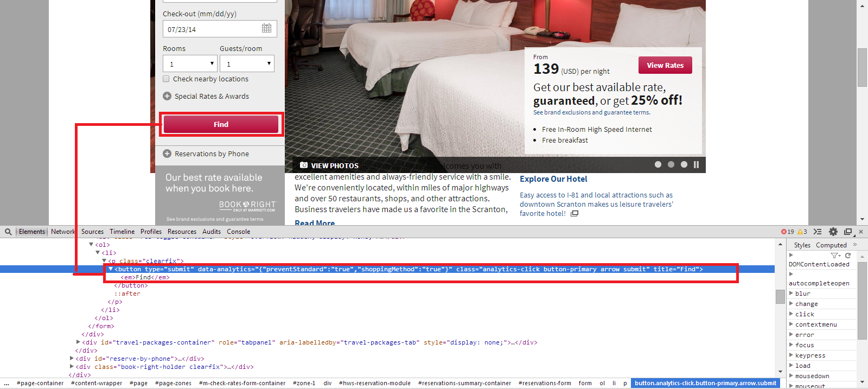Follow the Read More link

pyautogui.click(x=315, y=223)
